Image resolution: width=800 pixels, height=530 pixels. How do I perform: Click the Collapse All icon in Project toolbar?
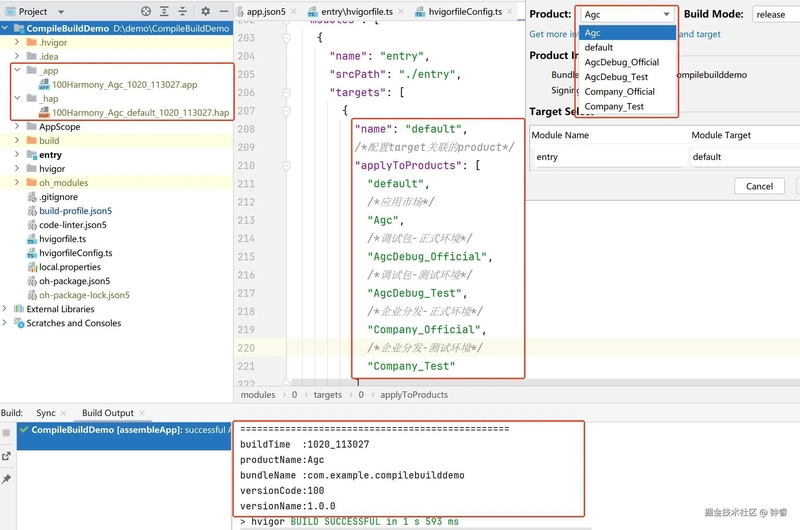182,11
